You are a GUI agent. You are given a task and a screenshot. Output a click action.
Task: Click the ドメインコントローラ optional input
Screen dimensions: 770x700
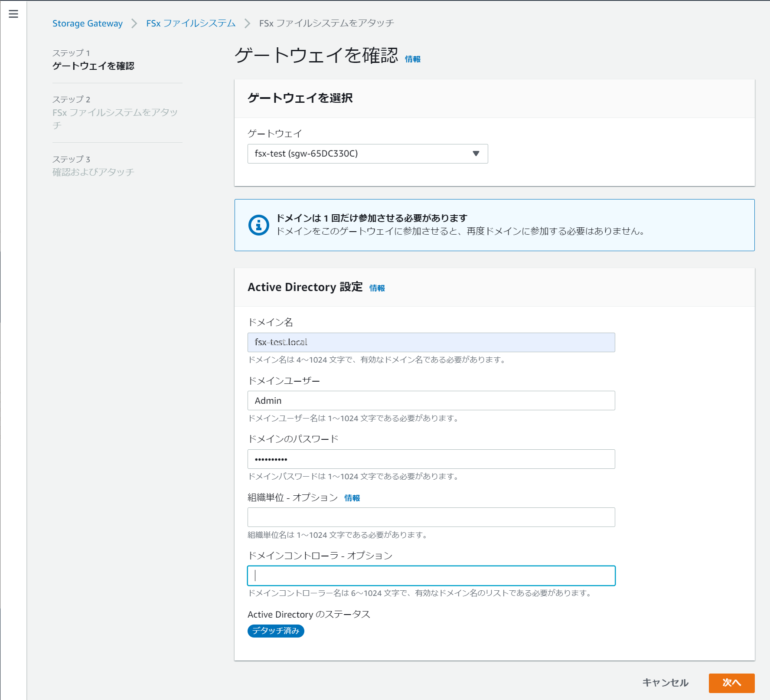click(431, 576)
